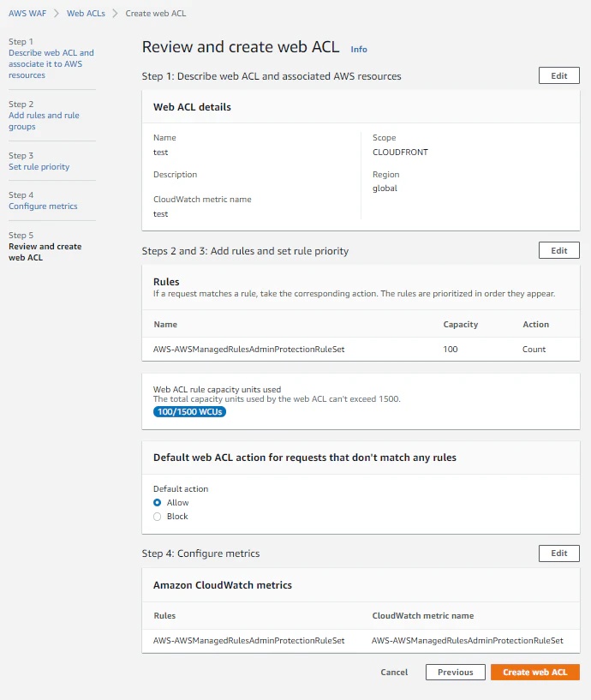591x700 pixels.
Task: Click the AWS WAF breadcrumb link
Action: 27,14
